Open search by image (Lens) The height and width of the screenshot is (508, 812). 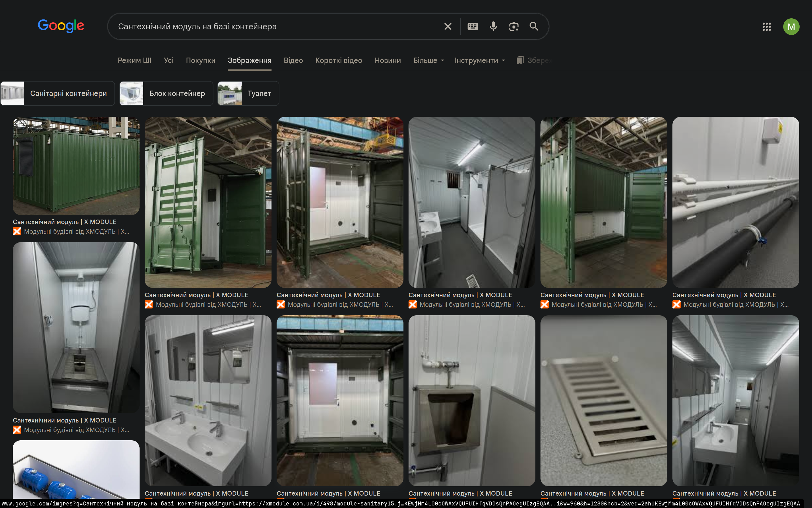click(514, 27)
